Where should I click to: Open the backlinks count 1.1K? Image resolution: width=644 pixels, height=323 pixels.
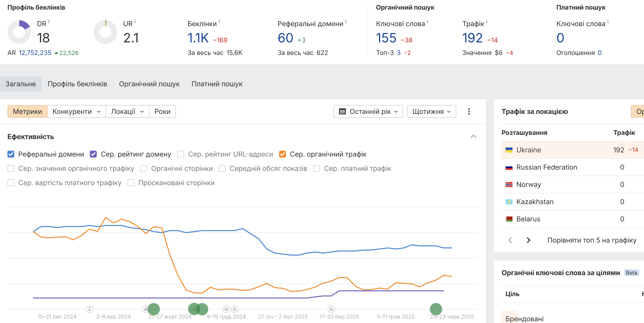[x=198, y=38]
